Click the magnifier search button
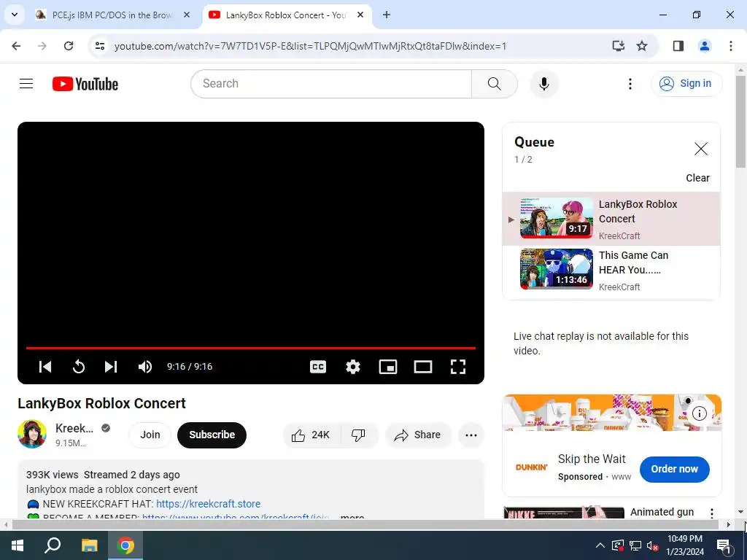The image size is (747, 560). [x=494, y=84]
